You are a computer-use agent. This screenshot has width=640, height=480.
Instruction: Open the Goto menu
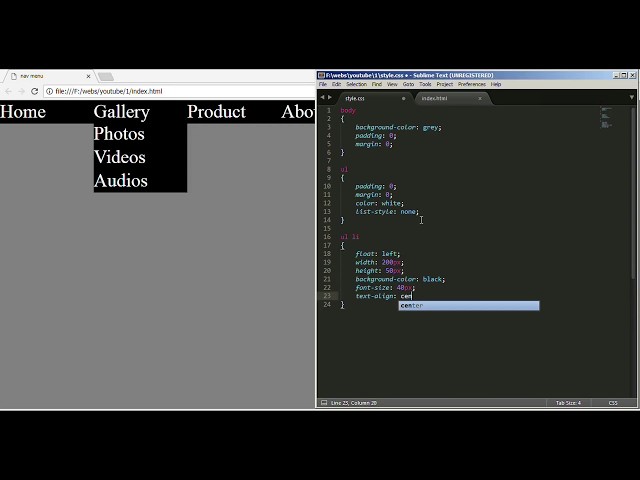(408, 84)
